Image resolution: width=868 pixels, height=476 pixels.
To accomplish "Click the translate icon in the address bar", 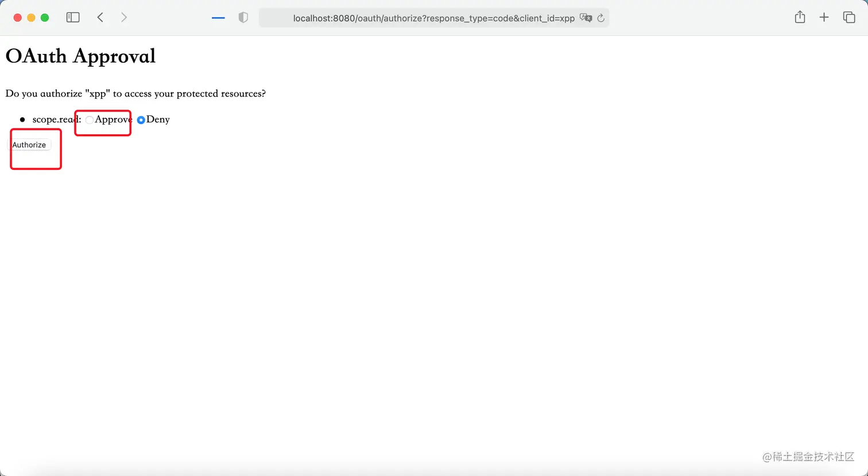I will [586, 18].
